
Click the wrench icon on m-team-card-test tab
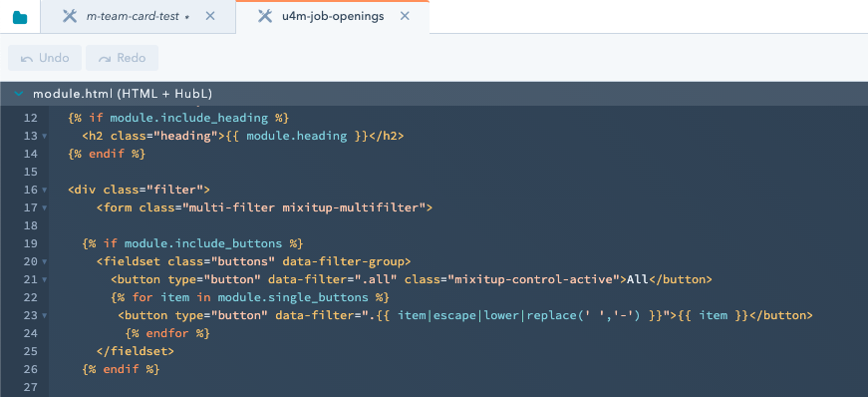pos(70,17)
